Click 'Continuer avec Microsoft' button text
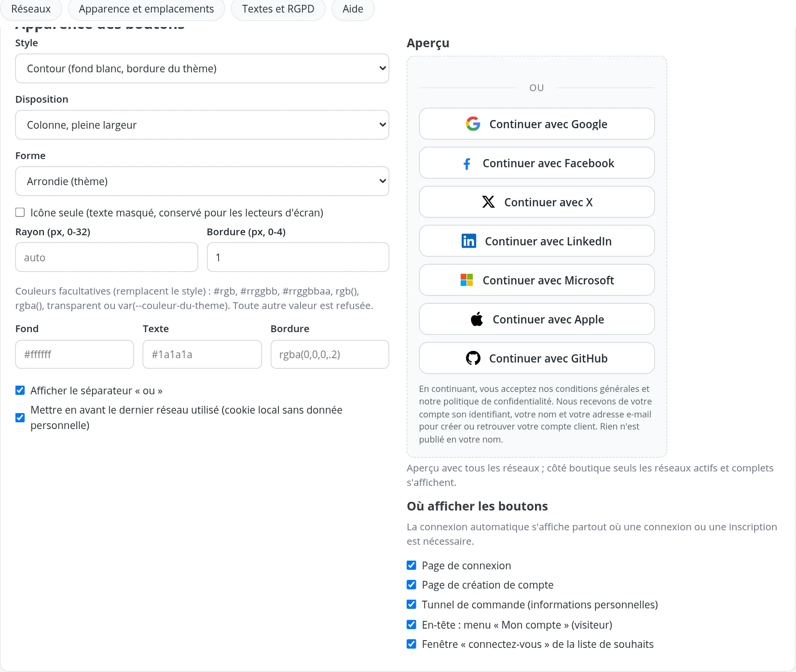The height and width of the screenshot is (672, 796). pos(548,281)
